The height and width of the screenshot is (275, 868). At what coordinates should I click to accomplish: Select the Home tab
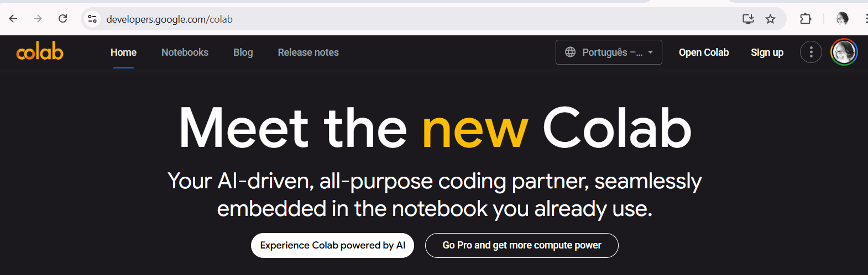click(x=123, y=52)
